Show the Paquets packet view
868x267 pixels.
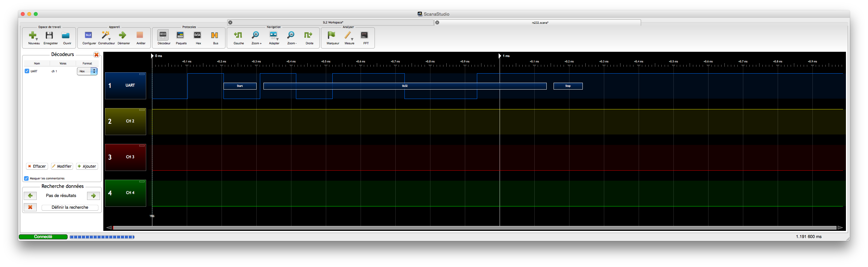181,36
